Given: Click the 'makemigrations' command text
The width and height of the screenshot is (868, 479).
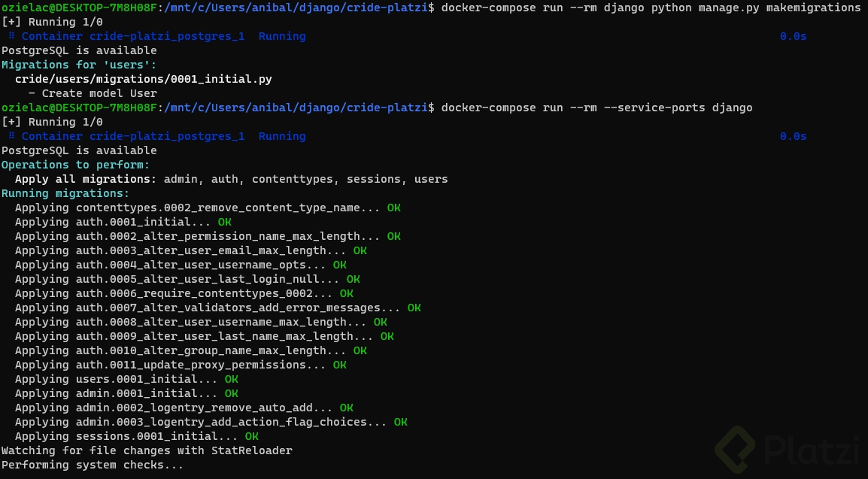Looking at the screenshot, I should (813, 8).
